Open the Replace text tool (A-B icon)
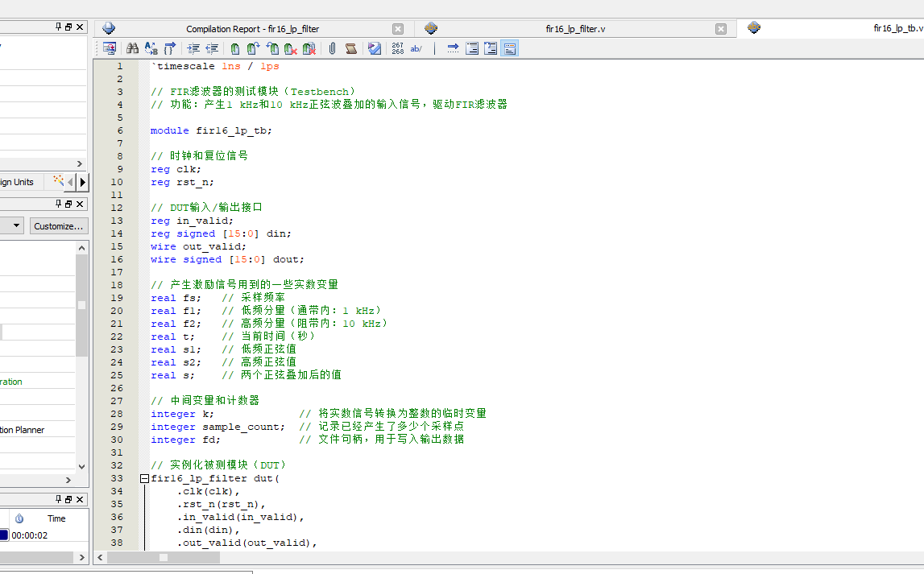Image resolution: width=924 pixels, height=574 pixels. pyautogui.click(x=151, y=48)
